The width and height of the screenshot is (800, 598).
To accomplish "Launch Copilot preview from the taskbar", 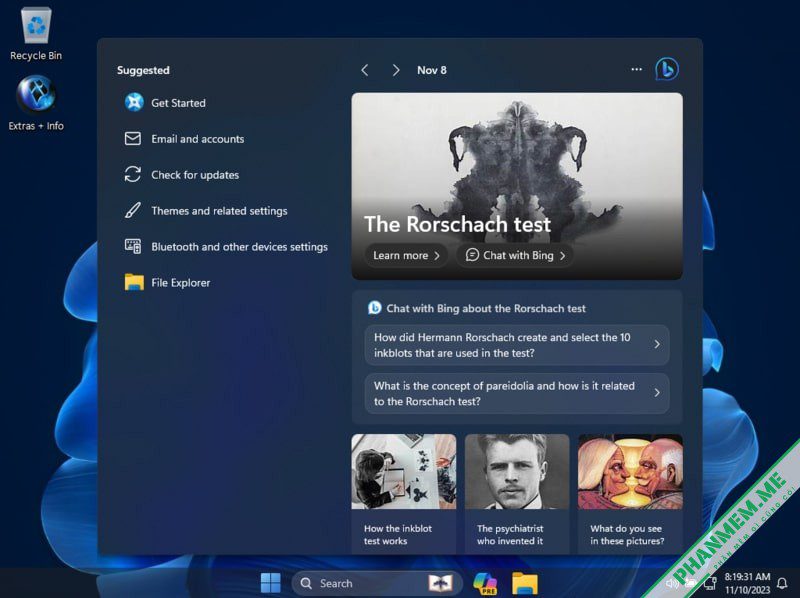I will click(485, 583).
